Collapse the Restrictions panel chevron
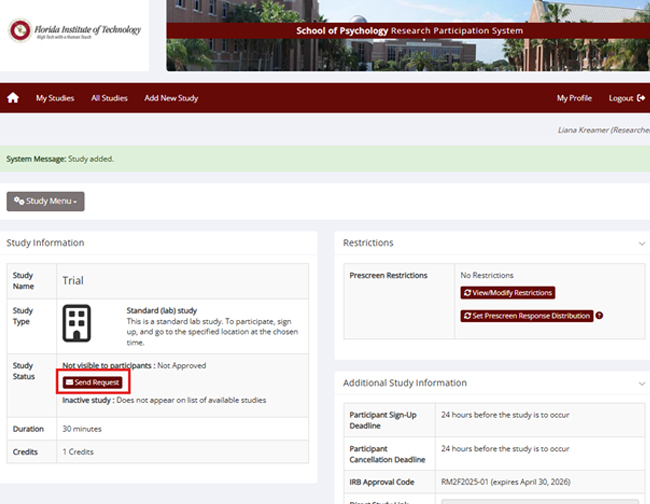The height and width of the screenshot is (504, 650). click(641, 243)
